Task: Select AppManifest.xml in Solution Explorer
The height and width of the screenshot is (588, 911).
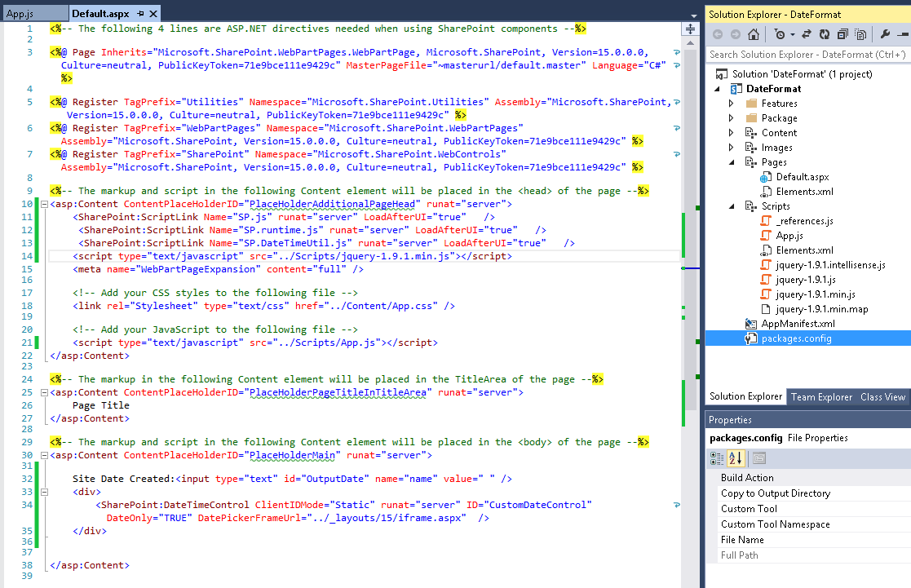Action: [x=798, y=324]
